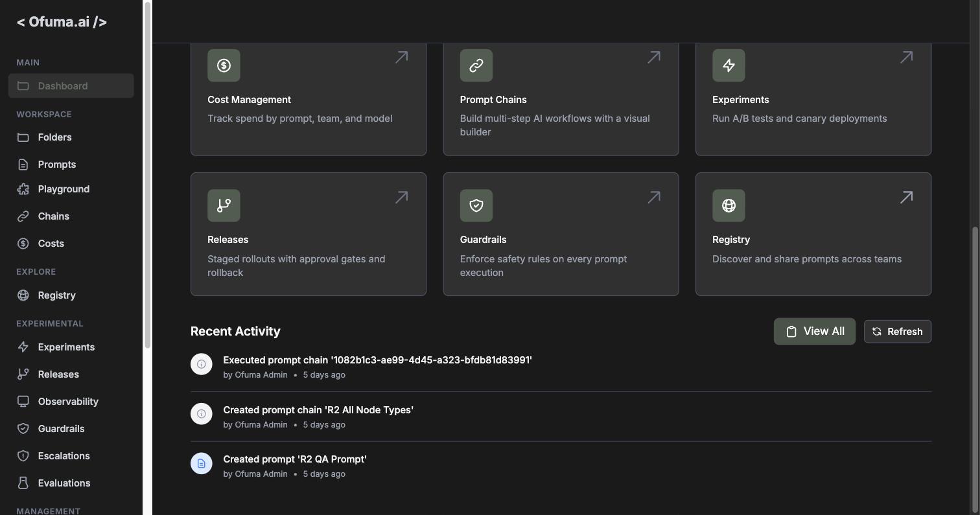980x515 pixels.
Task: Click the main page vertical scrollbar
Action: click(975, 369)
